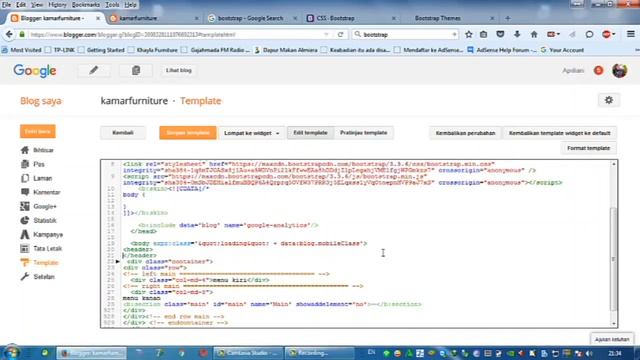The height and width of the screenshot is (360, 640).
Task: Click the pencil new post icon
Action: [94, 70]
